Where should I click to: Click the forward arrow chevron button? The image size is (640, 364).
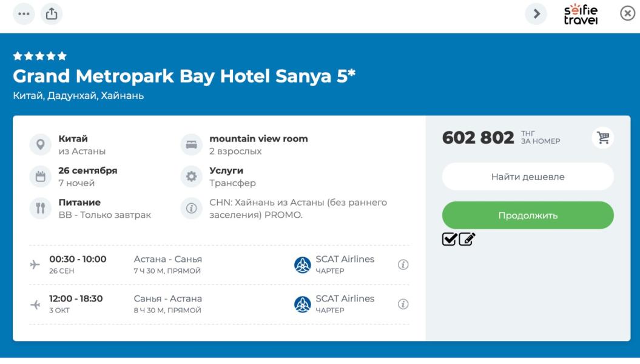536,14
